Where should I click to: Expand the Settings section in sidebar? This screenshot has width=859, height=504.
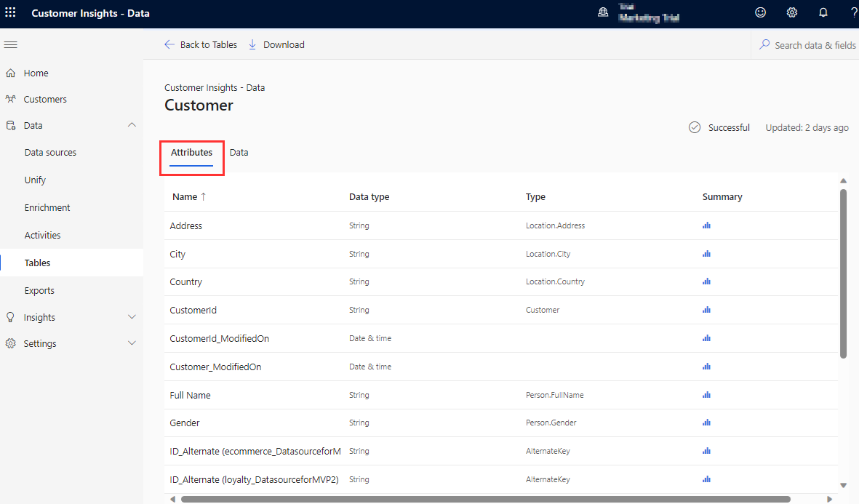tap(132, 343)
